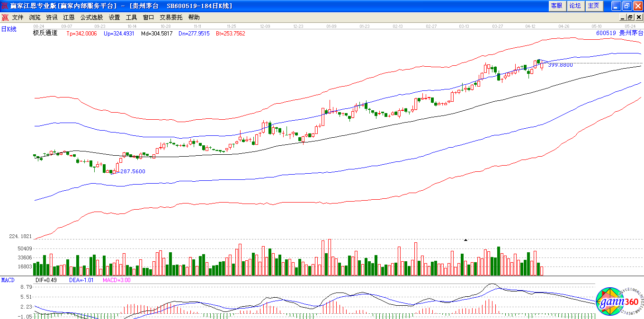Open the 工具 menu

(x=131, y=18)
